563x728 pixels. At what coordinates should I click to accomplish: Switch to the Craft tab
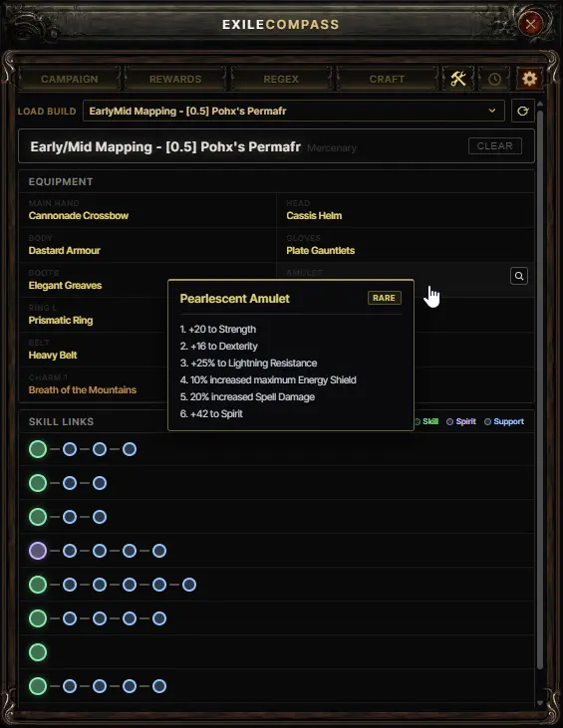(387, 79)
